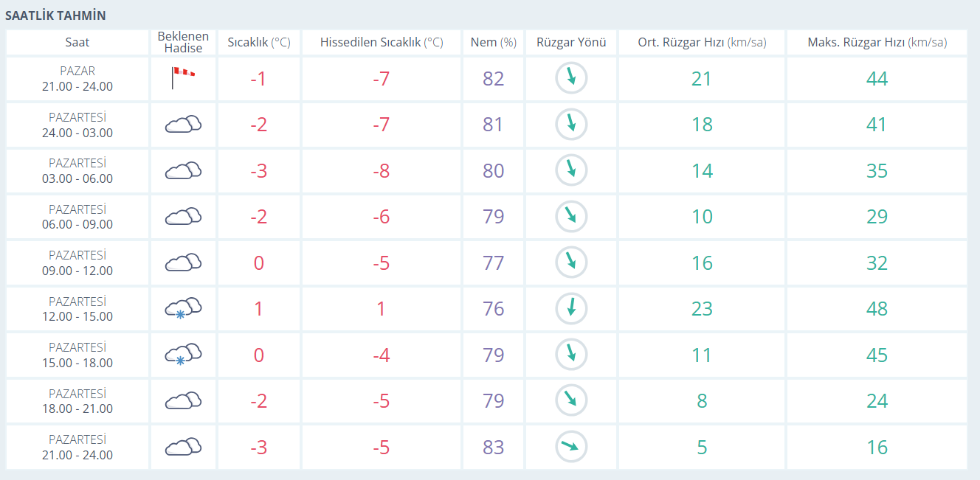Click the cloud icon for Pazartesi 06.00 - 09.00

tap(183, 216)
